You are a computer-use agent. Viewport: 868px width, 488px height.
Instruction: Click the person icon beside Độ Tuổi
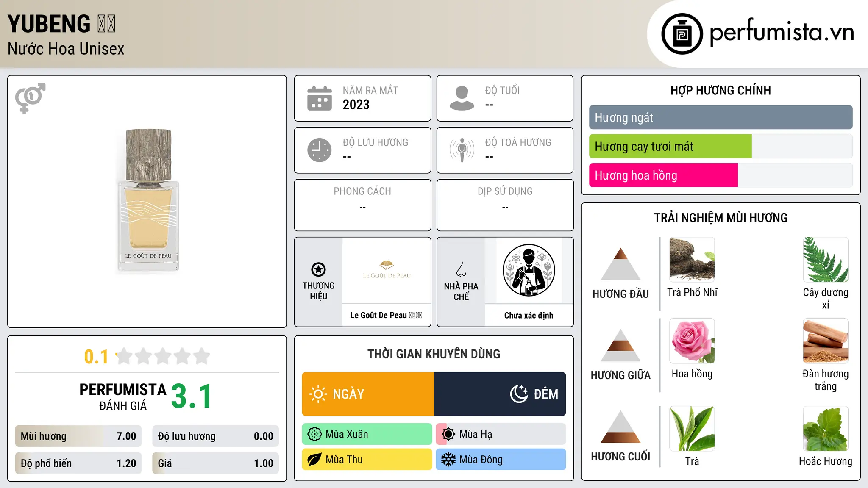(462, 98)
